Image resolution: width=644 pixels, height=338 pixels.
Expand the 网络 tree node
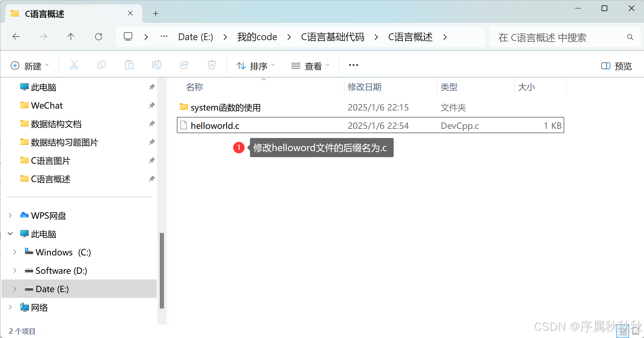(10, 307)
